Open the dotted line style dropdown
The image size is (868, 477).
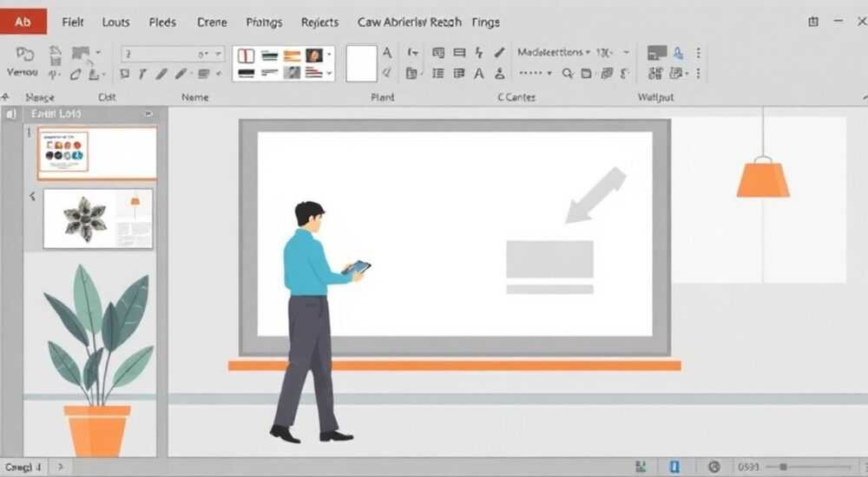click(536, 73)
